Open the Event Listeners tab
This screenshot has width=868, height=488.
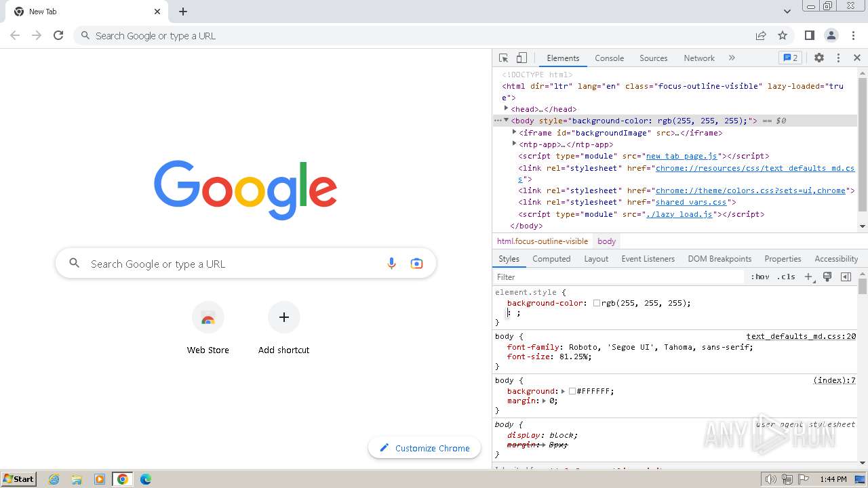click(648, 259)
